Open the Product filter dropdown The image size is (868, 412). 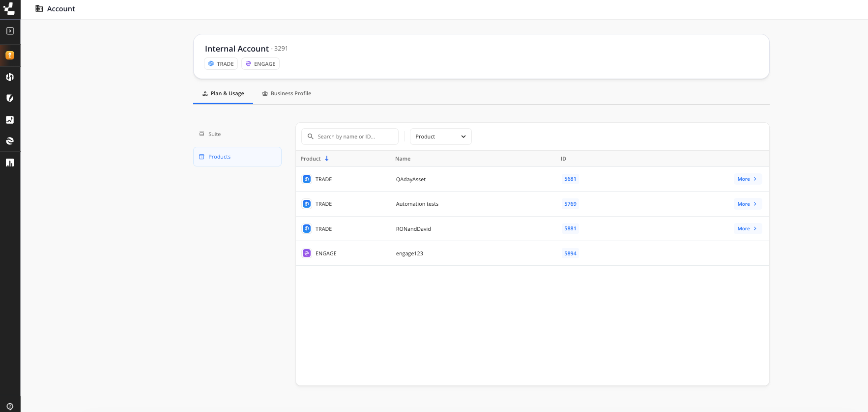[441, 137]
